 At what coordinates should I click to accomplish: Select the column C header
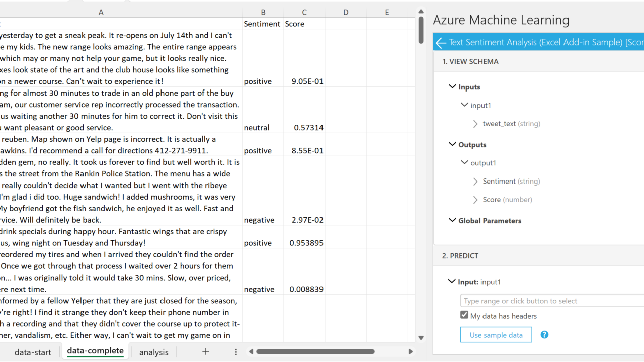point(304,12)
